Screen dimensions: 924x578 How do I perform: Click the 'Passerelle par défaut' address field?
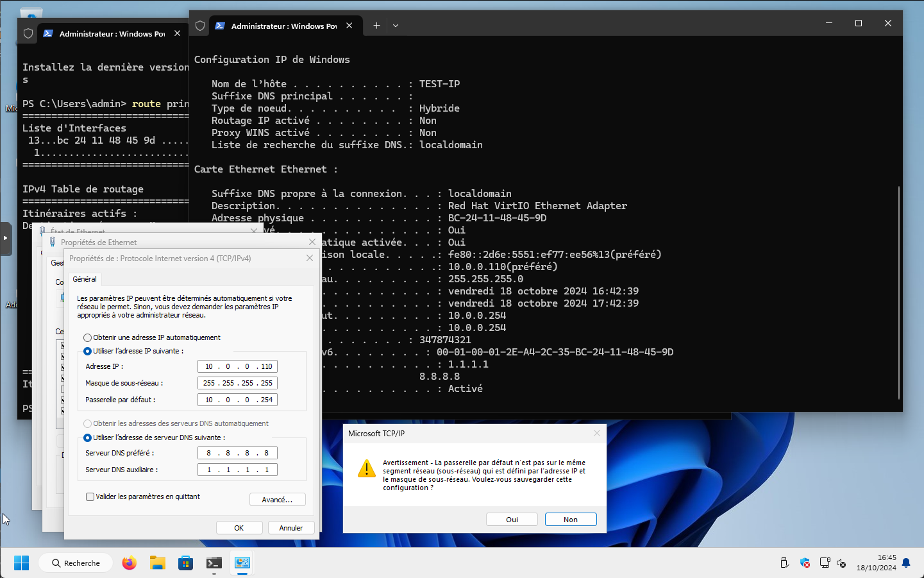(237, 400)
